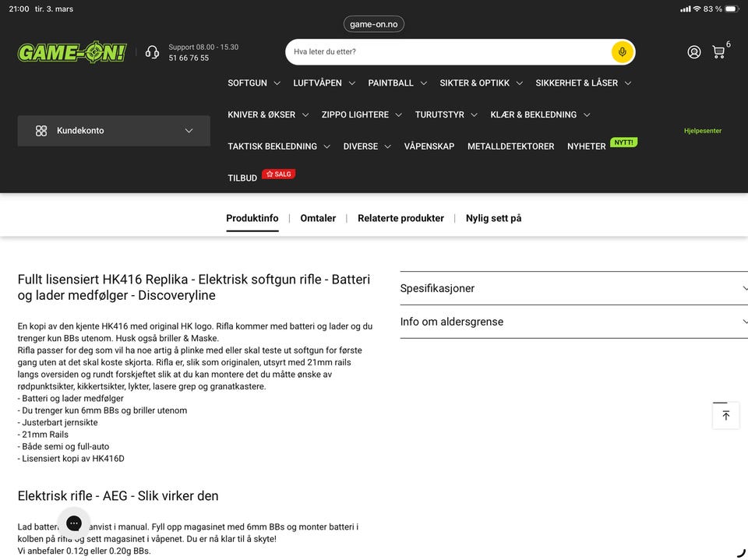Open the METALLDETEKTORER menu item
Viewport: 748px width, 560px height.
click(510, 146)
